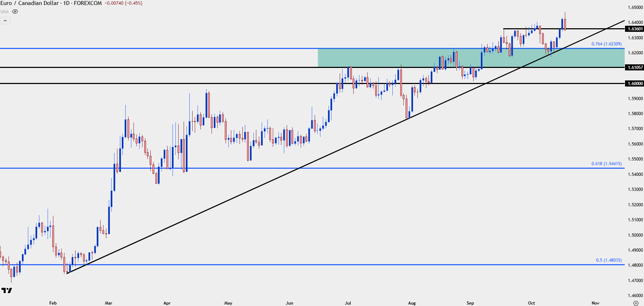This screenshot has height=306, width=644.
Task: Click the 0.618 (1.54415) Fibonacci label
Action: (606, 164)
